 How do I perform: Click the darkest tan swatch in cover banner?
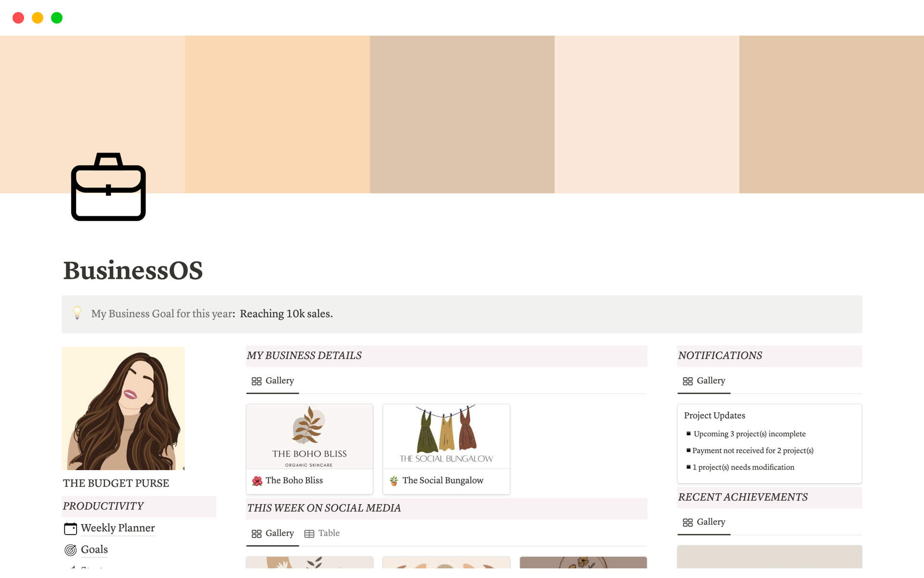[x=462, y=114]
